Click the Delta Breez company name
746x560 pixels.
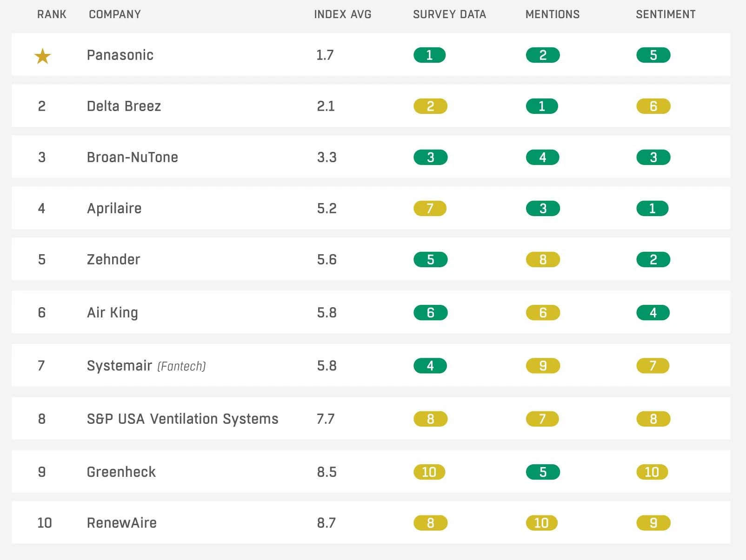tap(124, 106)
